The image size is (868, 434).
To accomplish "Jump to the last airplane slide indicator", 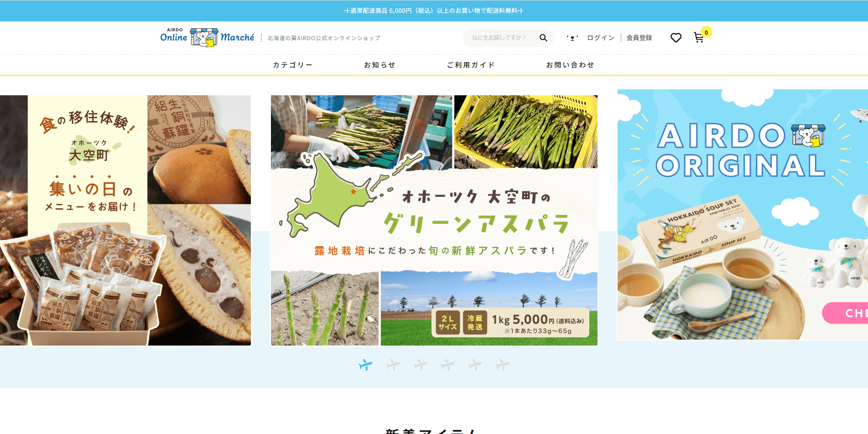I will [502, 365].
